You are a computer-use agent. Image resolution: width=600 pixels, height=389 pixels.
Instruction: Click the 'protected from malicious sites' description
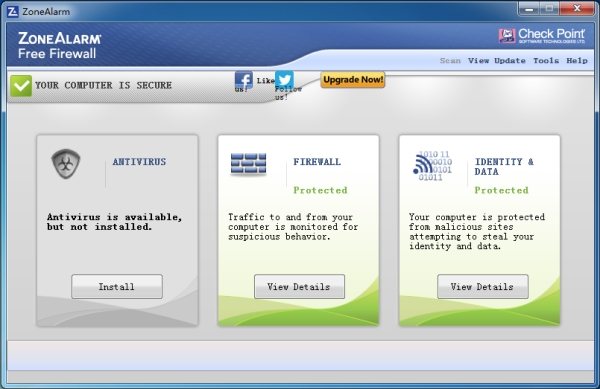coord(477,231)
